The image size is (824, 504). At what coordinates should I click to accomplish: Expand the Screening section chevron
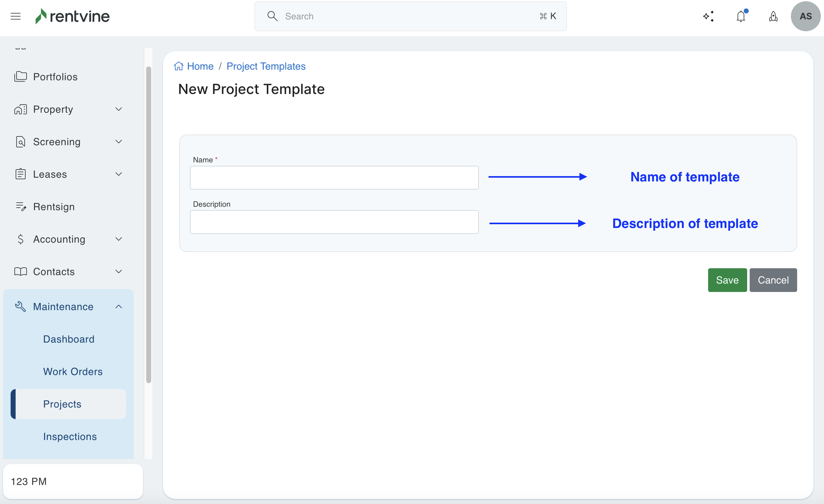119,141
